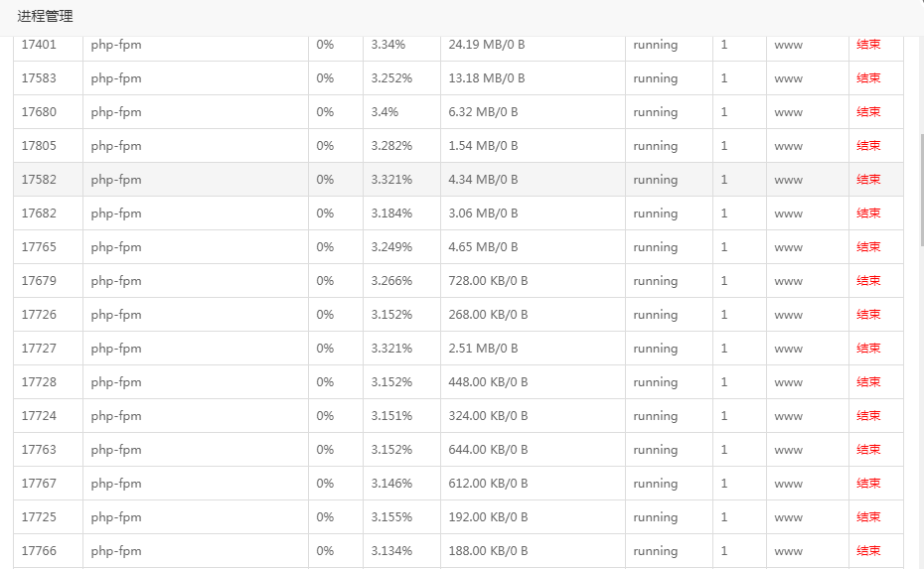924x569 pixels.
Task: Click 结束 for process 17680
Action: tap(868, 112)
